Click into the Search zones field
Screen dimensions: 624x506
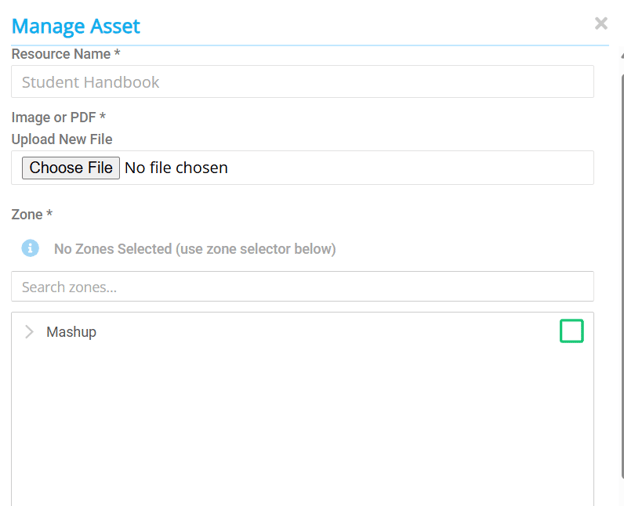point(302,287)
